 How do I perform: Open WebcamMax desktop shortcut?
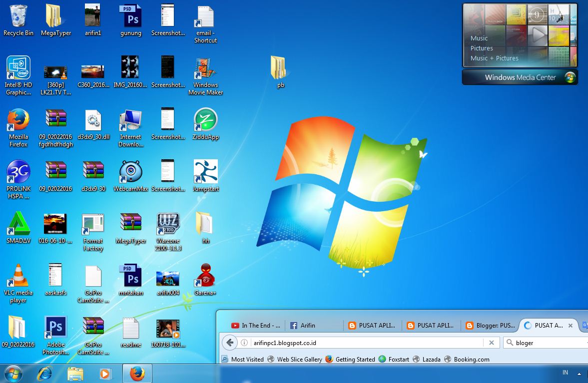coord(130,171)
